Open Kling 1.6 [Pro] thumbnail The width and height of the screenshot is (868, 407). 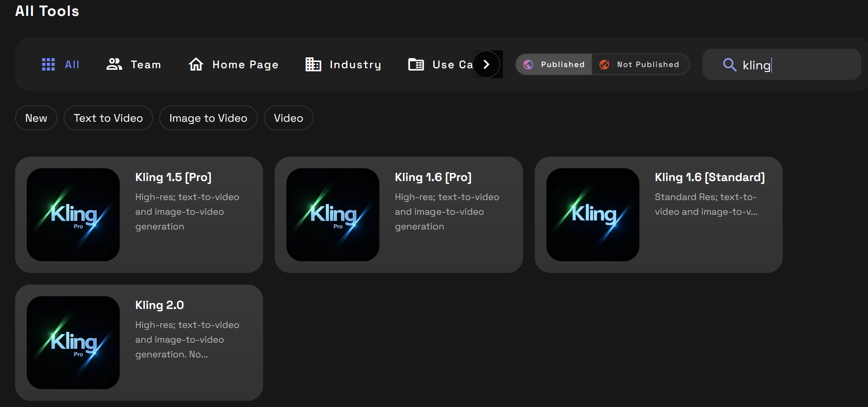coord(333,215)
